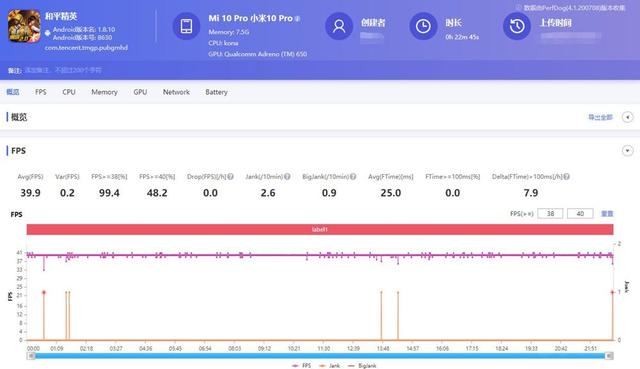Click the help icon beside BigJank(/10min)
This screenshot has width=640, height=369.
click(353, 176)
